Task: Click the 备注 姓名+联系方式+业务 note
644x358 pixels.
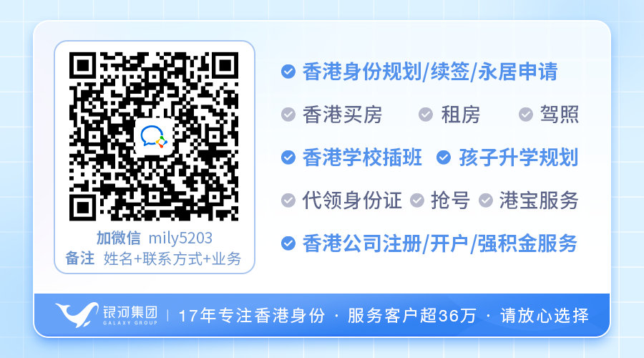Action: click(153, 258)
